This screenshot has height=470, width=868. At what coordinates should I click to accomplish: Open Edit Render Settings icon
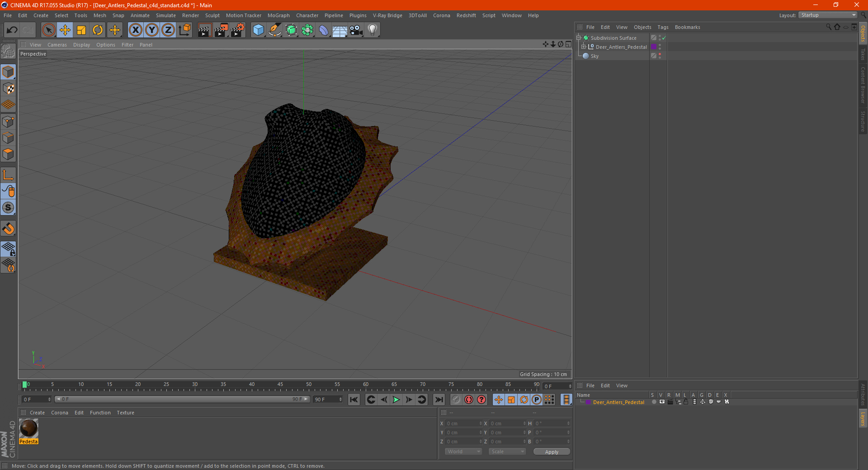238,30
